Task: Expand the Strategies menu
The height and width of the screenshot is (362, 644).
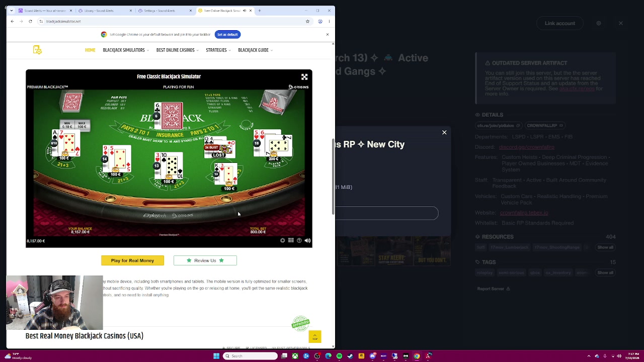Action: pyautogui.click(x=218, y=50)
